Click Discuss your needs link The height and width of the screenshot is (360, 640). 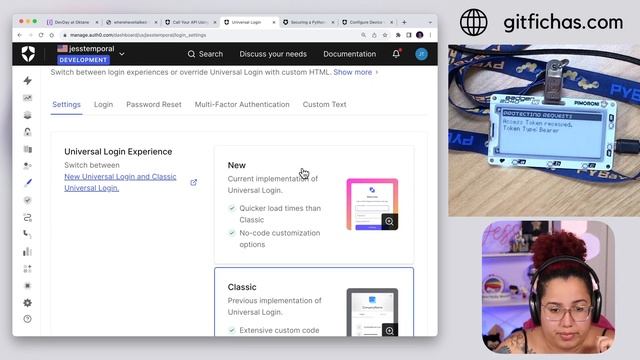click(273, 54)
